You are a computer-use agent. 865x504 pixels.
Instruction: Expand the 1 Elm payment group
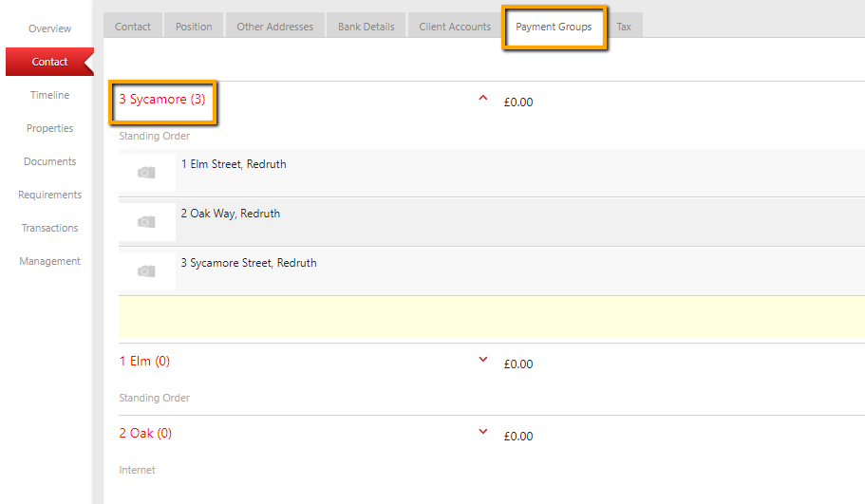[482, 360]
